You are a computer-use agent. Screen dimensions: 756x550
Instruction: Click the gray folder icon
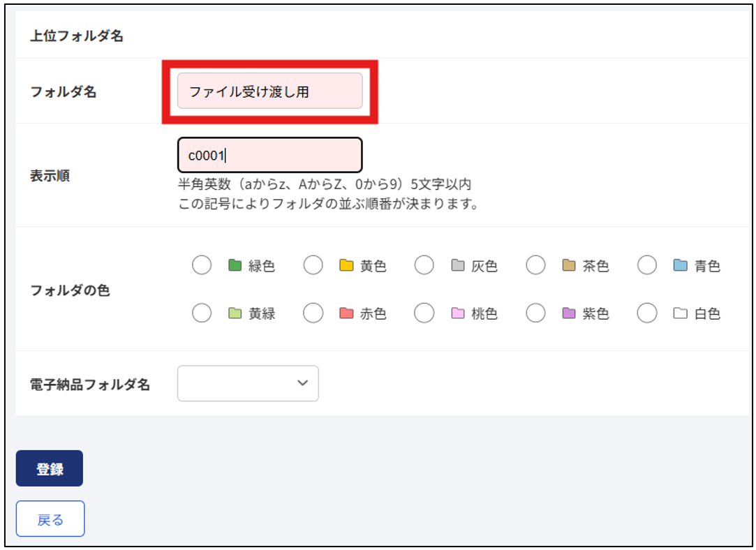coord(457,265)
